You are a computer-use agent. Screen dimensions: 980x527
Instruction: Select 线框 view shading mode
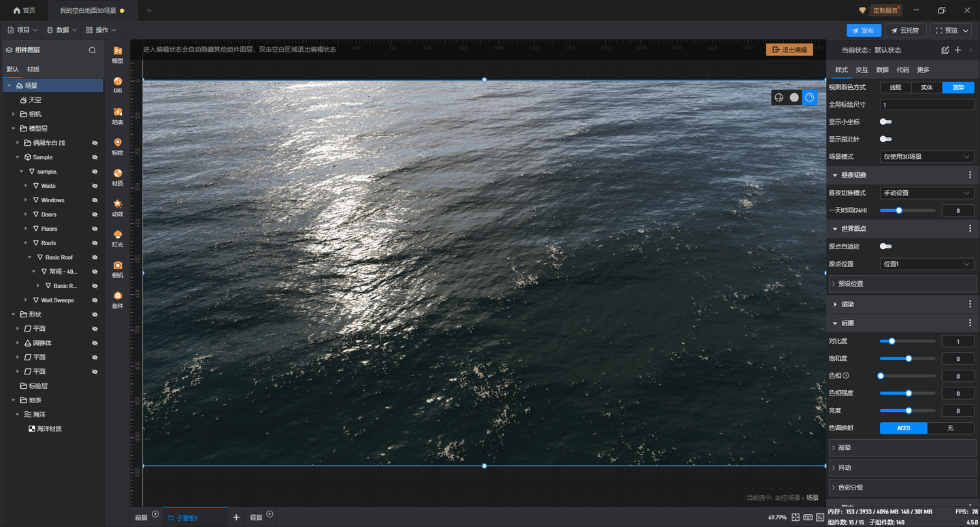[896, 87]
